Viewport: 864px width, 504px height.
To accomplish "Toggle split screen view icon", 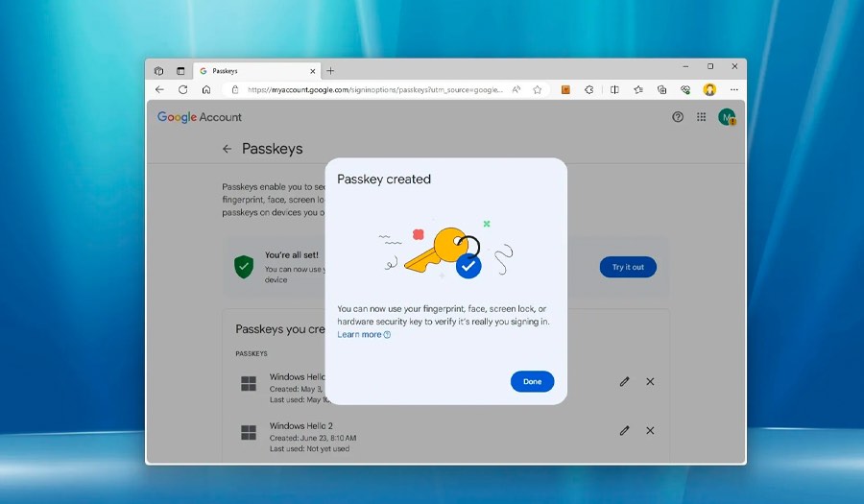I will 614,89.
